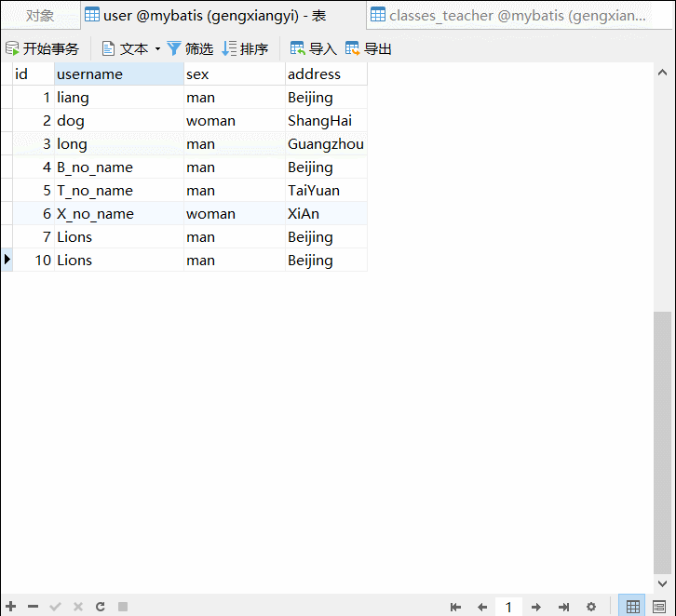The height and width of the screenshot is (616, 676).
Task: Click 'man' in the T_no_name row
Action: [235, 191]
